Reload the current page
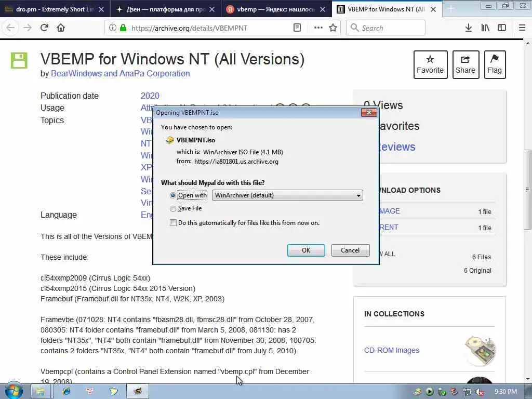 (44, 28)
